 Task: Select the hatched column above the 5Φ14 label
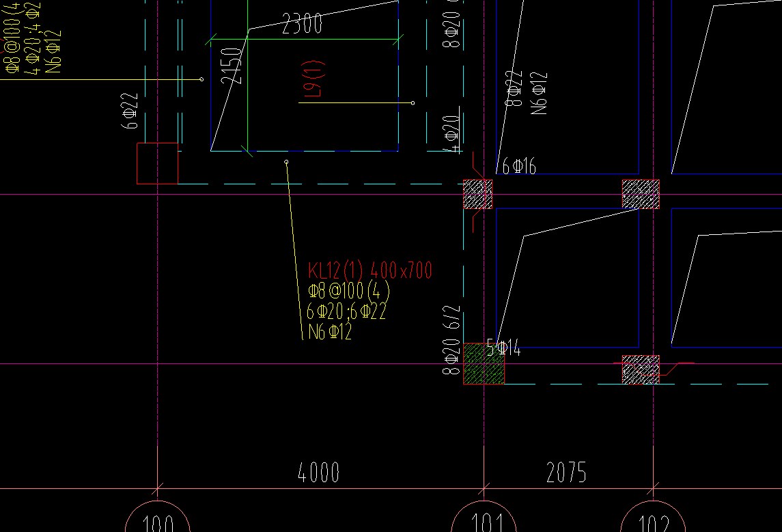[478, 195]
